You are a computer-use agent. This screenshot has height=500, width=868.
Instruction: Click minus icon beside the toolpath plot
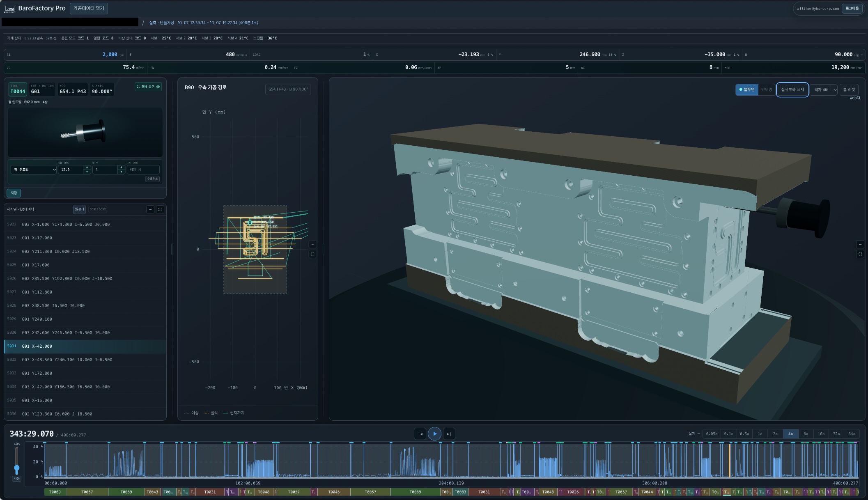pyautogui.click(x=312, y=245)
